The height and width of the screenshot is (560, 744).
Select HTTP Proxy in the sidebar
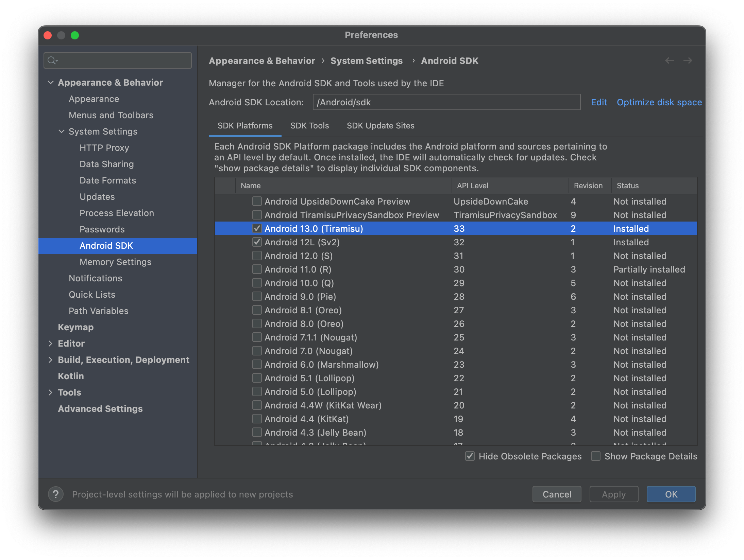104,147
